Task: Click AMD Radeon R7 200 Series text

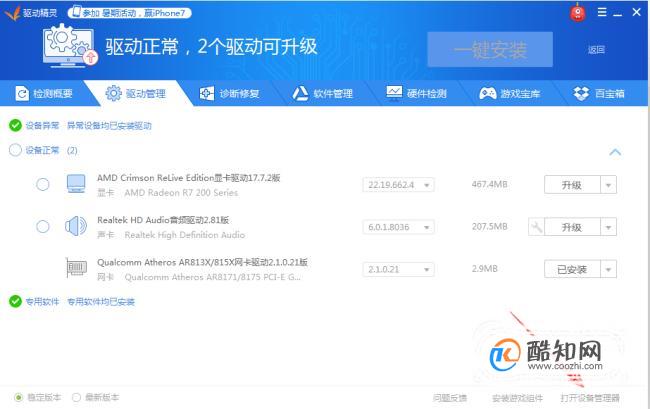Action: click(x=181, y=193)
